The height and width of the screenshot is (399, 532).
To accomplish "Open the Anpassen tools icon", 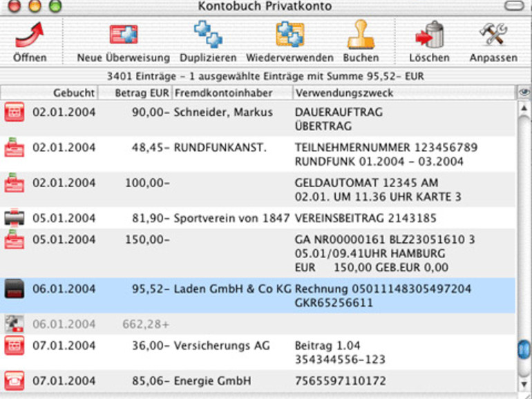I will (493, 35).
